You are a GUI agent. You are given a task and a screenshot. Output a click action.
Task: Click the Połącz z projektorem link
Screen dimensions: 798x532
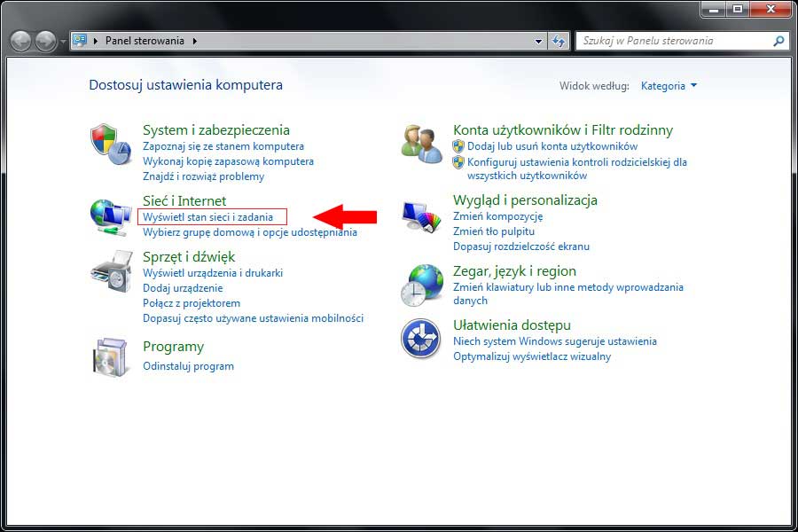point(192,303)
